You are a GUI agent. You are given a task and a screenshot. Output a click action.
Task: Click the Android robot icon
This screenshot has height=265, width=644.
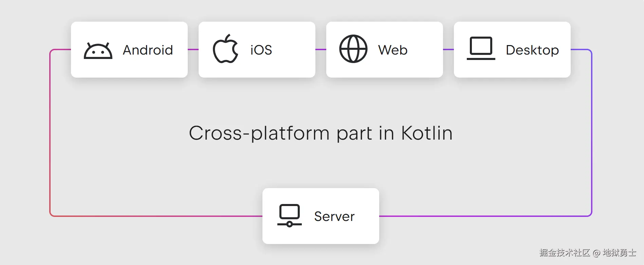pos(98,50)
